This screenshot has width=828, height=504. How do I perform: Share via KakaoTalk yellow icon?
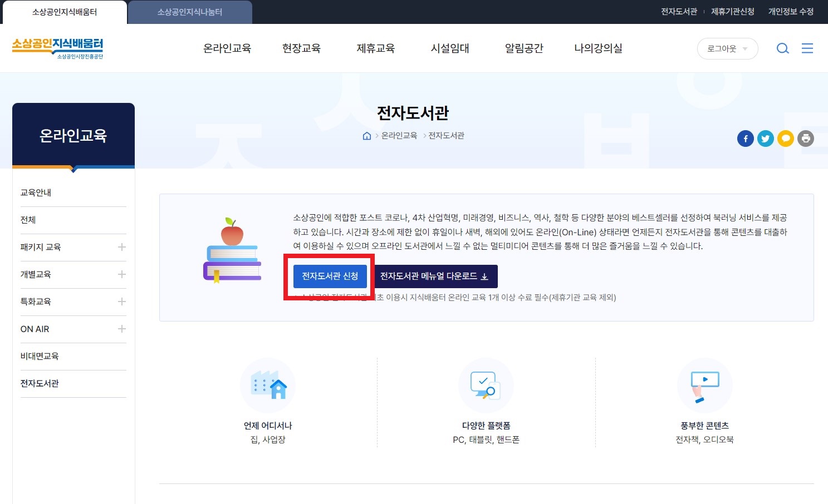pos(785,139)
